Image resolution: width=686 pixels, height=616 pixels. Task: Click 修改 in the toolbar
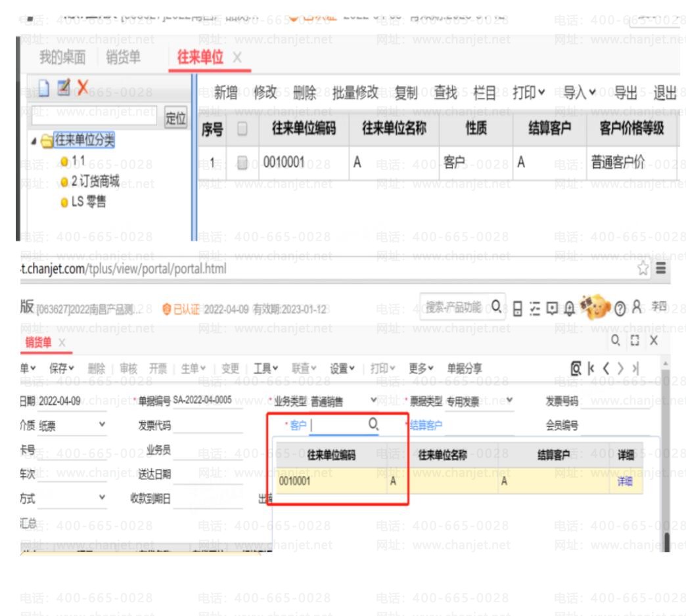click(x=265, y=93)
